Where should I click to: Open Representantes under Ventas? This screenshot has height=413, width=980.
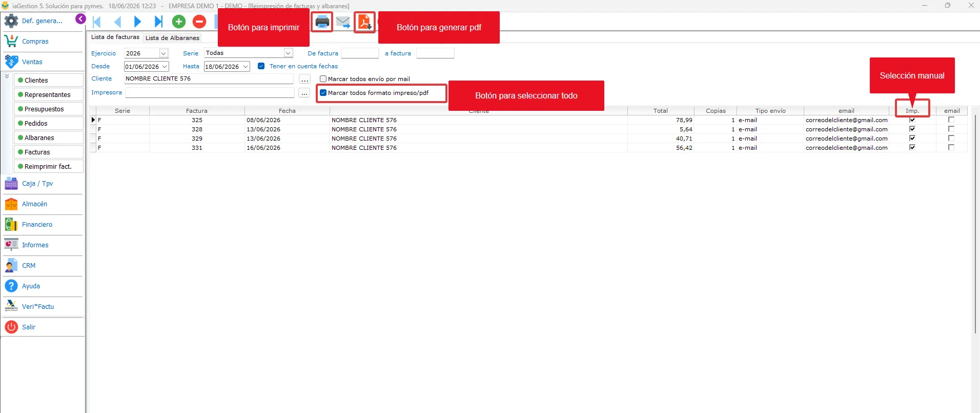(49, 94)
